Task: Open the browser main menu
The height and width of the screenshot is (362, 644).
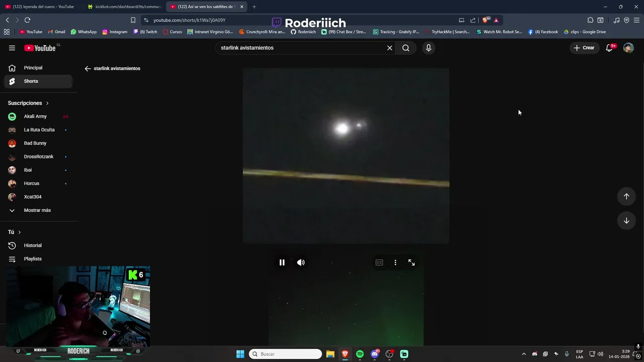Action: tap(636, 20)
